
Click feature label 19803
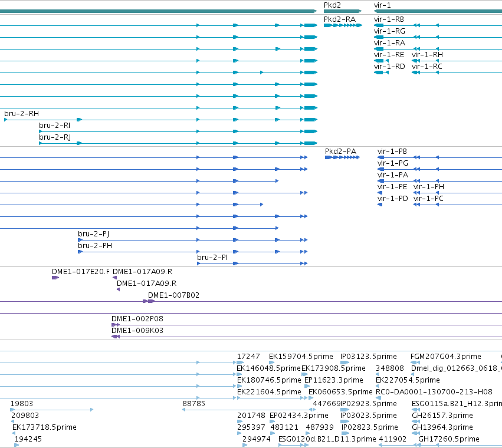pos(22,404)
